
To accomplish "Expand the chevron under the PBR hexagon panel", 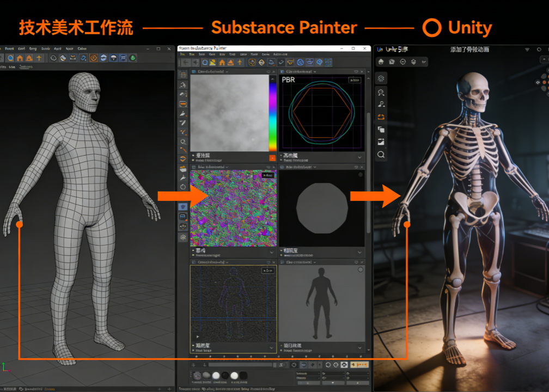I will pos(359,157).
